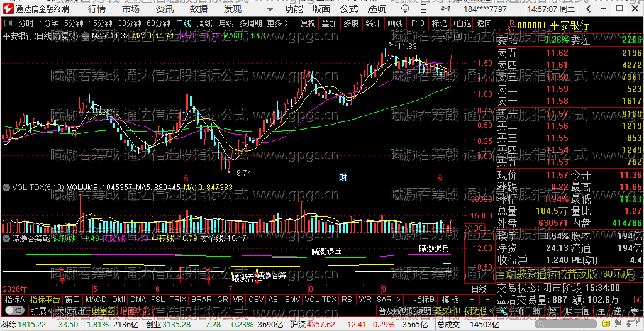Collapse the 曦灏吞筹戟 indicator panel chevron
This screenshot has height=331, width=644.
[6, 238]
